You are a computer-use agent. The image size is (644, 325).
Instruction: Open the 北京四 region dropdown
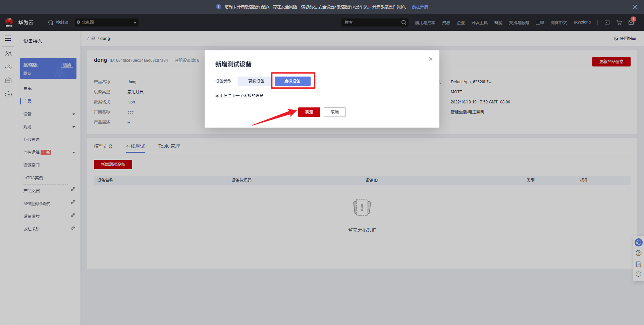(107, 22)
